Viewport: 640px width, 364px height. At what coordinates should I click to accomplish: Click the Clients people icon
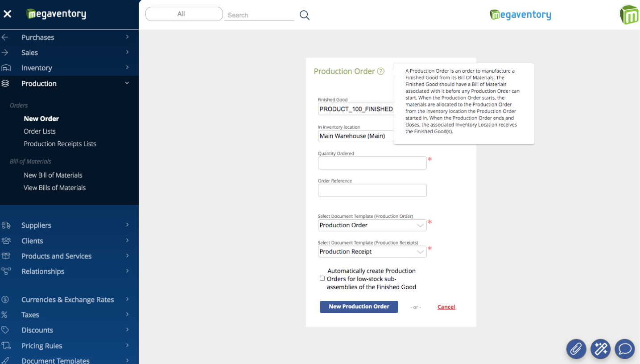pyautogui.click(x=6, y=241)
